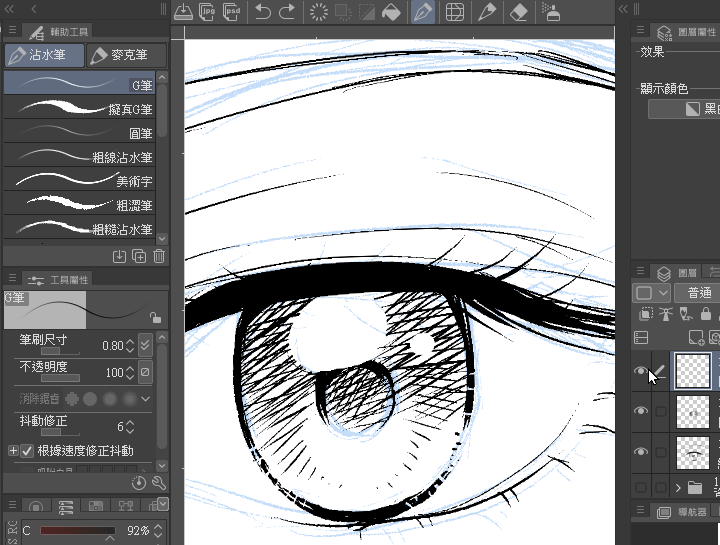Select 圓筆 sub tool
The image size is (720, 545).
pos(79,132)
